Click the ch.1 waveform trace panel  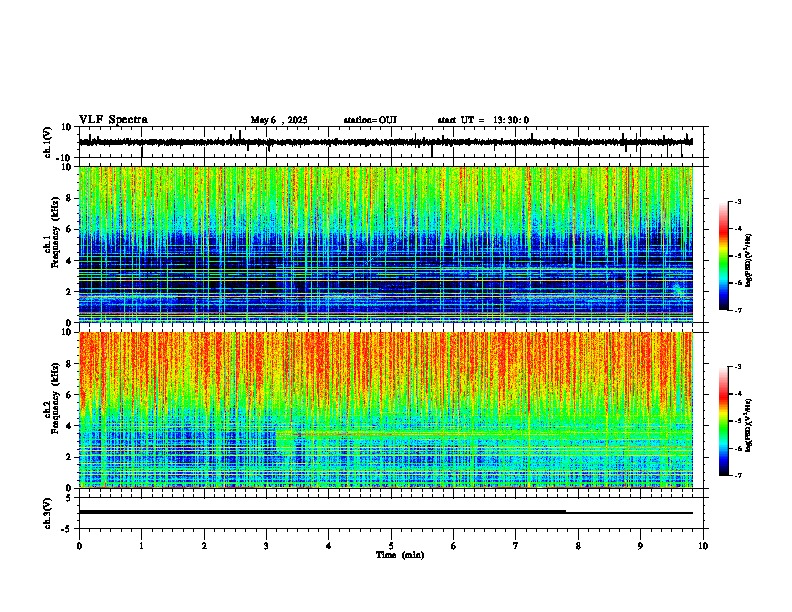coord(393,142)
